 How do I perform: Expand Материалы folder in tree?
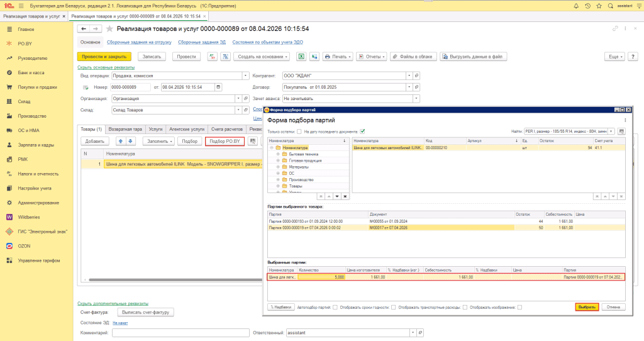click(x=278, y=167)
